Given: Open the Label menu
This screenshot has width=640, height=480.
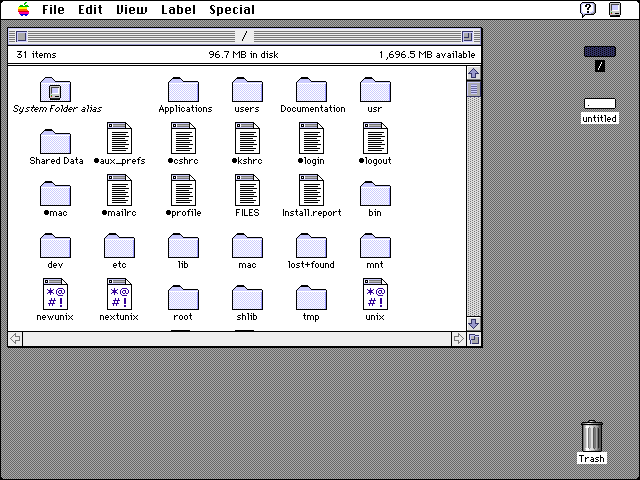Looking at the screenshot, I should [178, 10].
